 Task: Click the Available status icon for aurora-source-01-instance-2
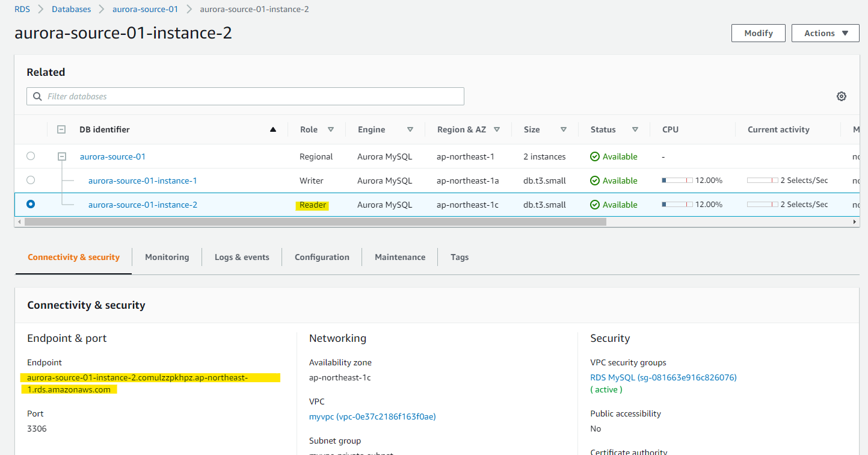pyautogui.click(x=594, y=205)
